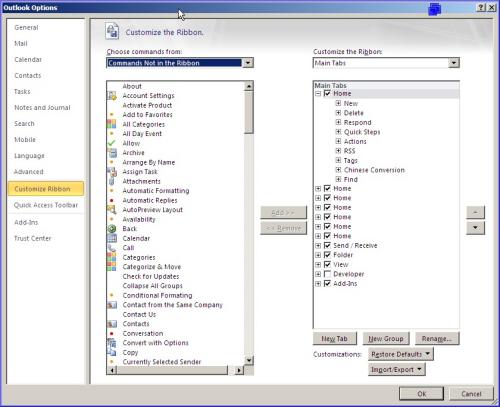The height and width of the screenshot is (407, 500).
Task: Uncheck the Folder tab checkbox
Action: (x=327, y=255)
